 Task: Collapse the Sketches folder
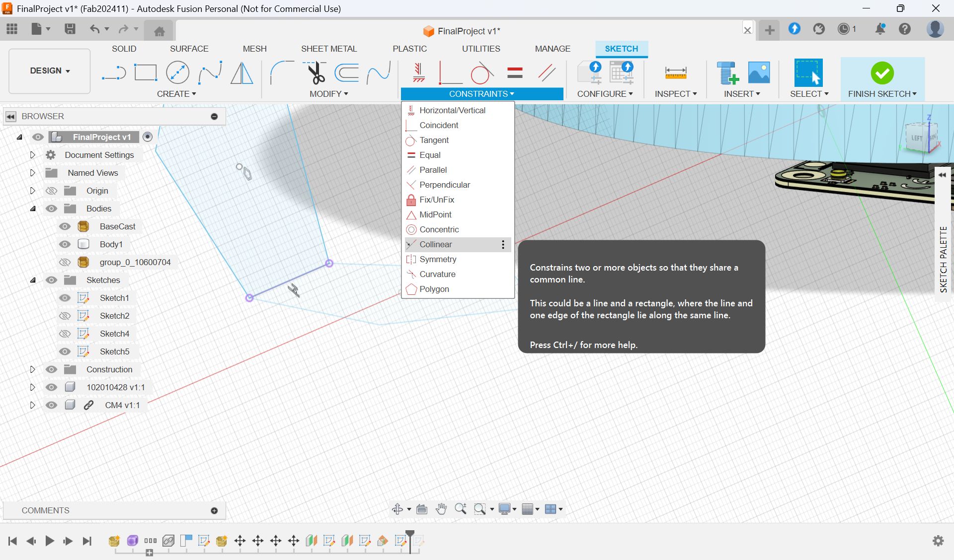coord(33,280)
